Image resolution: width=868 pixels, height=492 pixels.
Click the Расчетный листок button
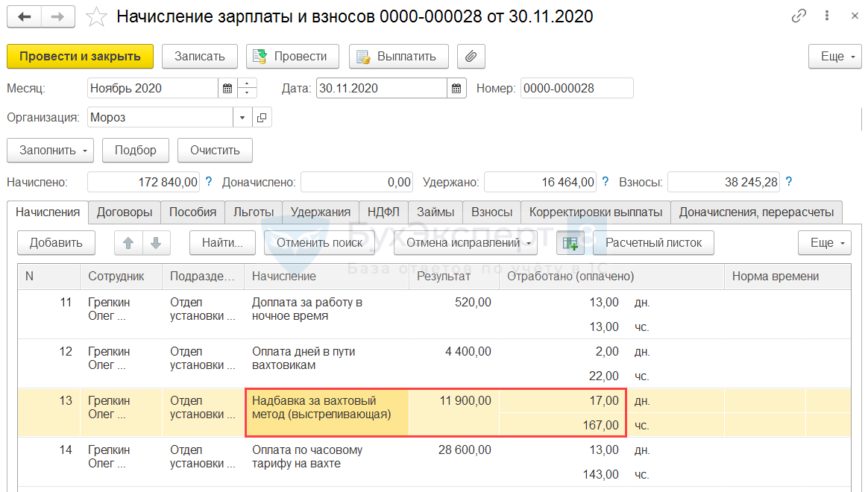653,243
